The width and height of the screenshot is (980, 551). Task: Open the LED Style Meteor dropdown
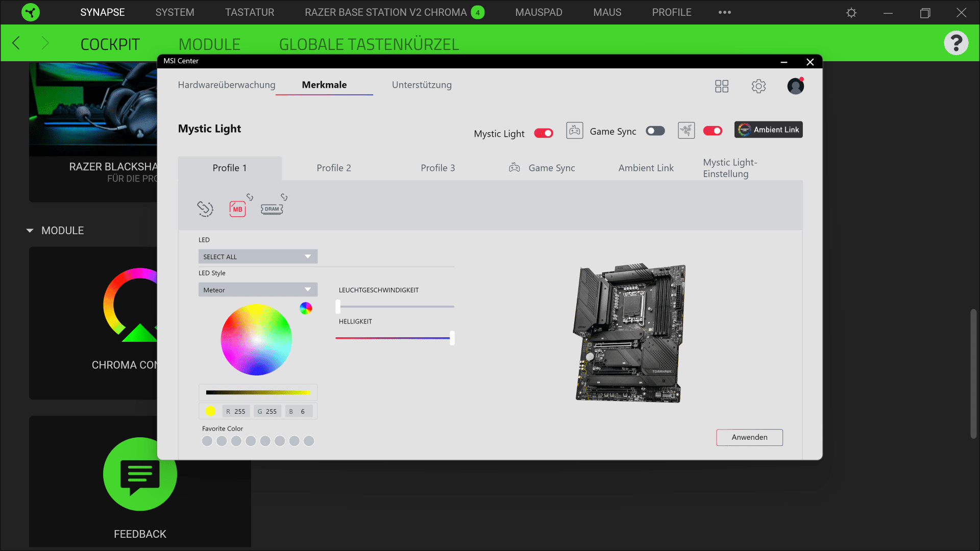pyautogui.click(x=258, y=290)
